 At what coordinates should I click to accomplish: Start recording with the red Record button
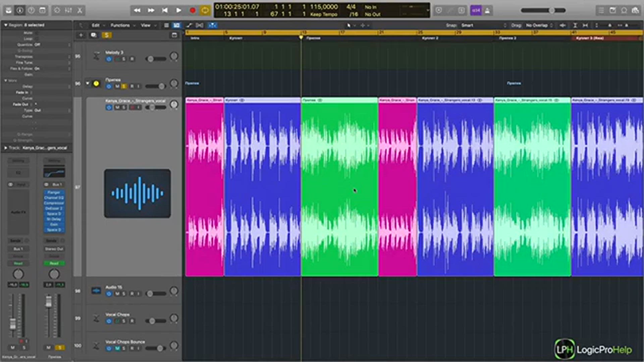click(x=193, y=10)
